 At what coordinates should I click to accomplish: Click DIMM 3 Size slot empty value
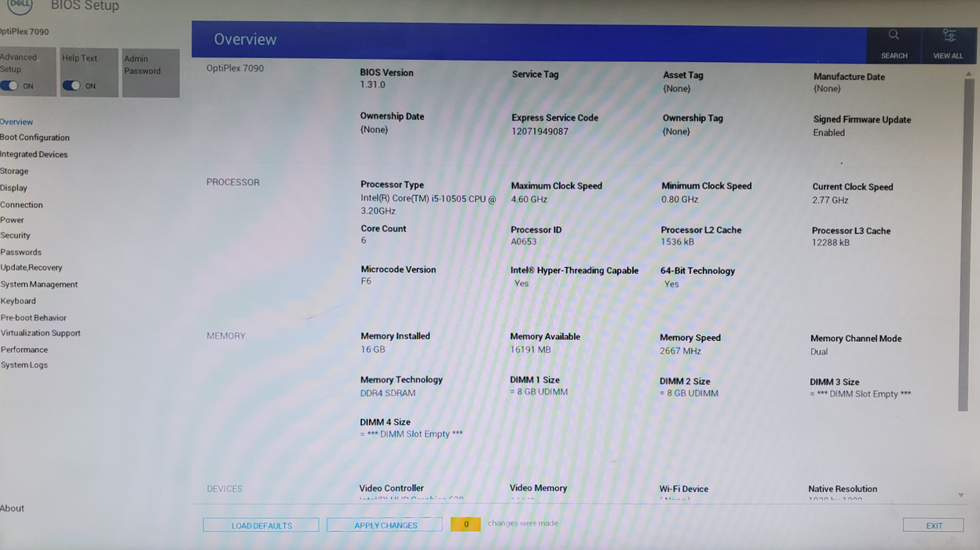coord(861,394)
